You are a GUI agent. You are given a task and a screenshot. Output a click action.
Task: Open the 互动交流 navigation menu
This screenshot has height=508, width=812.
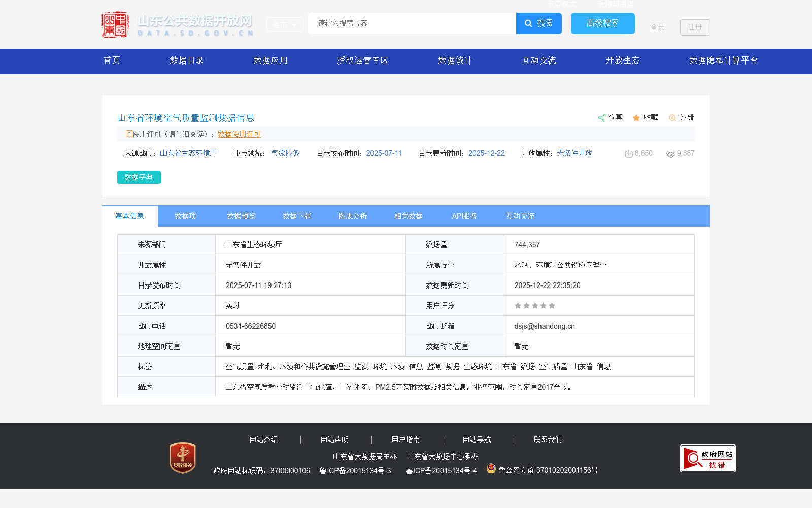tap(539, 60)
